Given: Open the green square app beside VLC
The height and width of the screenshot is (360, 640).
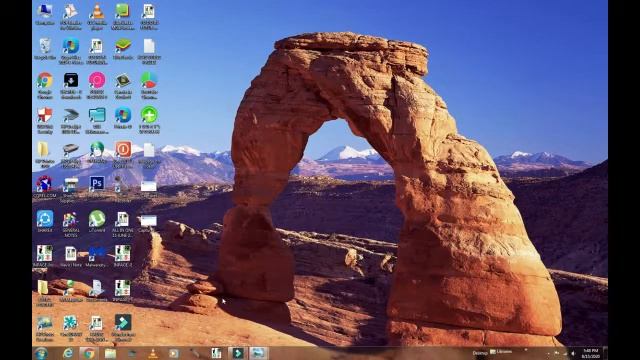Looking at the screenshot, I should tap(123, 17).
